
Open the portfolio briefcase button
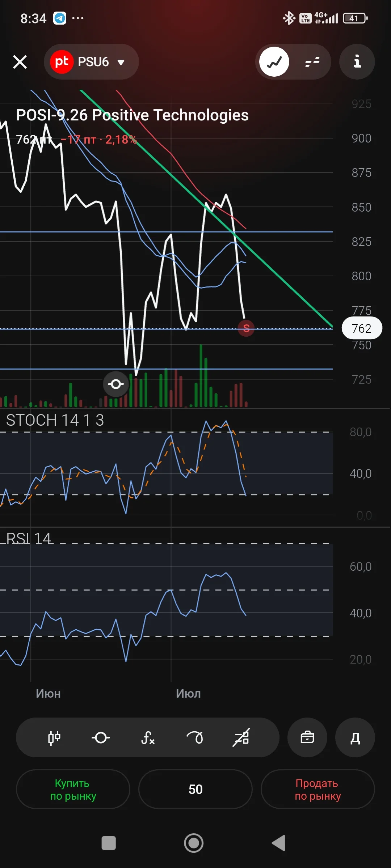[x=307, y=737]
